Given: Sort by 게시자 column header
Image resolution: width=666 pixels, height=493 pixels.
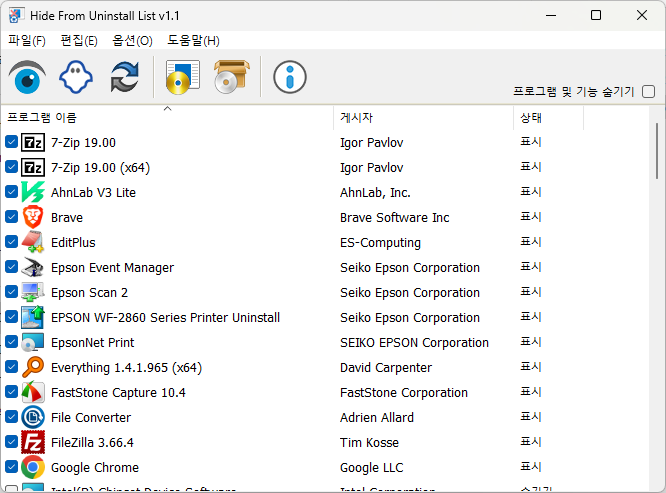Looking at the screenshot, I should 423,117.
